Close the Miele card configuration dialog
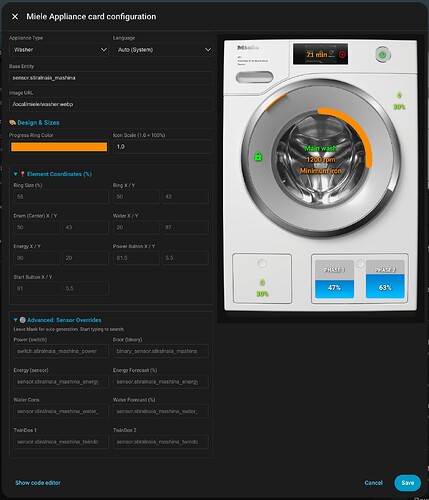429x500 pixels. click(15, 17)
